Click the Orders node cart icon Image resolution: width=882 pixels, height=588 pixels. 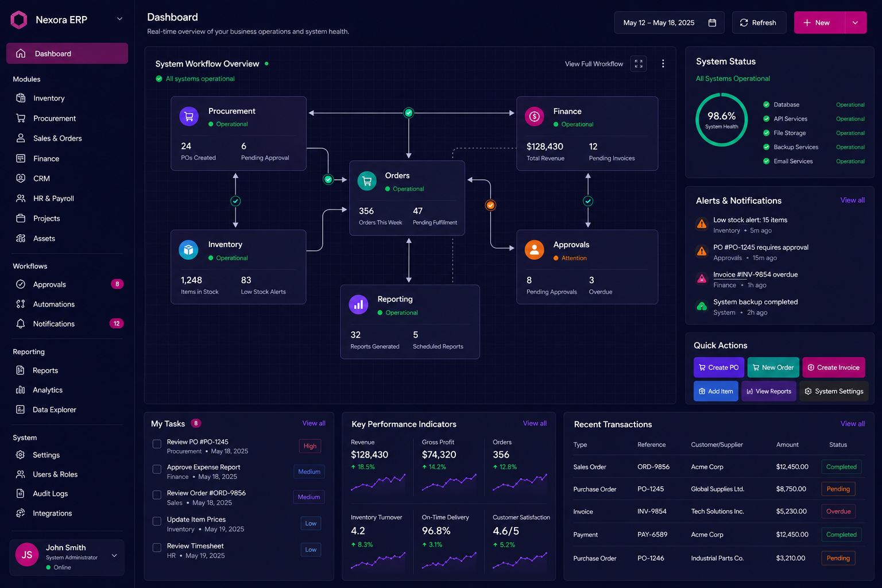367,181
